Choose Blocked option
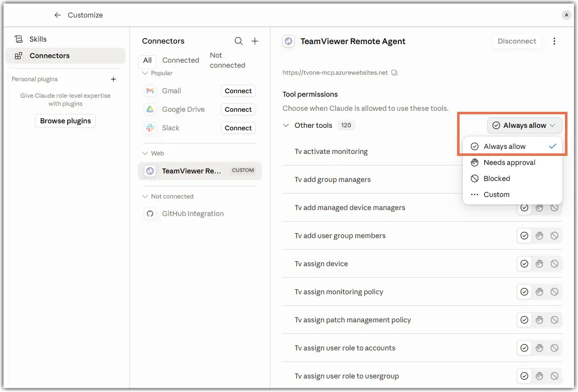This screenshot has width=578, height=392. point(513,178)
